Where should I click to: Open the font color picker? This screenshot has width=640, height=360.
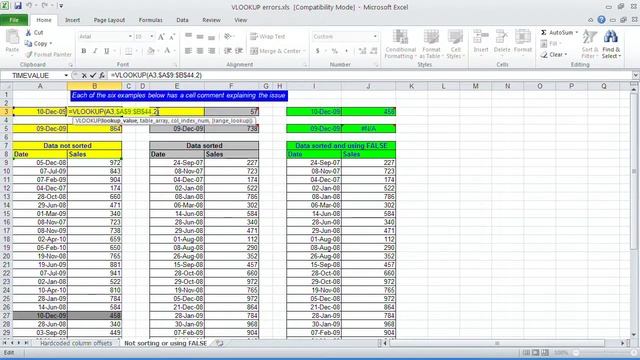click(167, 51)
